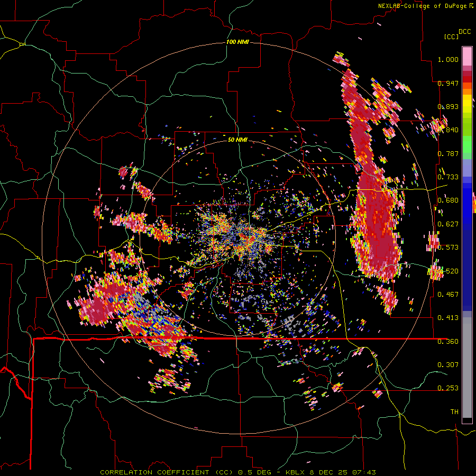The width and height of the screenshot is (476, 476).
Task: Click the DCC product label above the scale
Action: tap(465, 32)
